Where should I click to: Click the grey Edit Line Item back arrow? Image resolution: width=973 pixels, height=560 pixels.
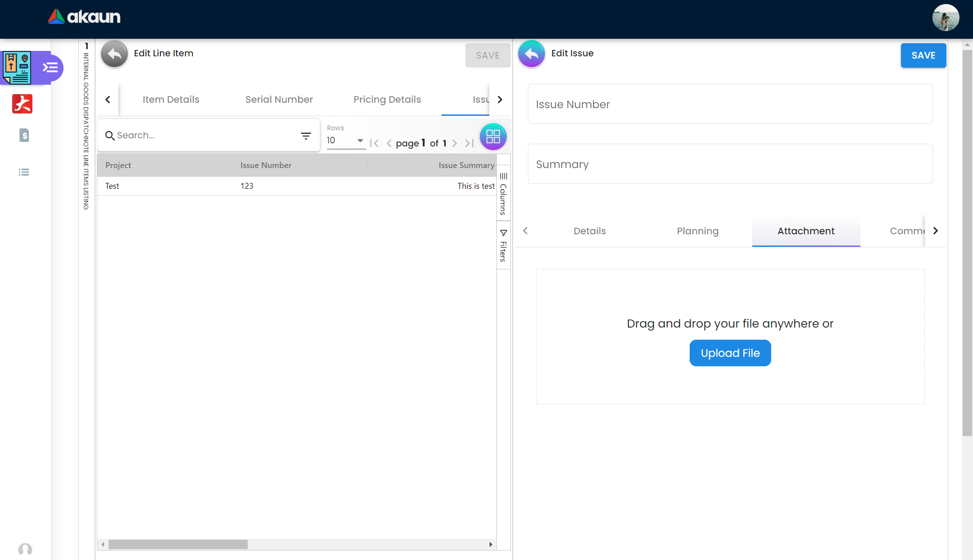click(x=114, y=54)
